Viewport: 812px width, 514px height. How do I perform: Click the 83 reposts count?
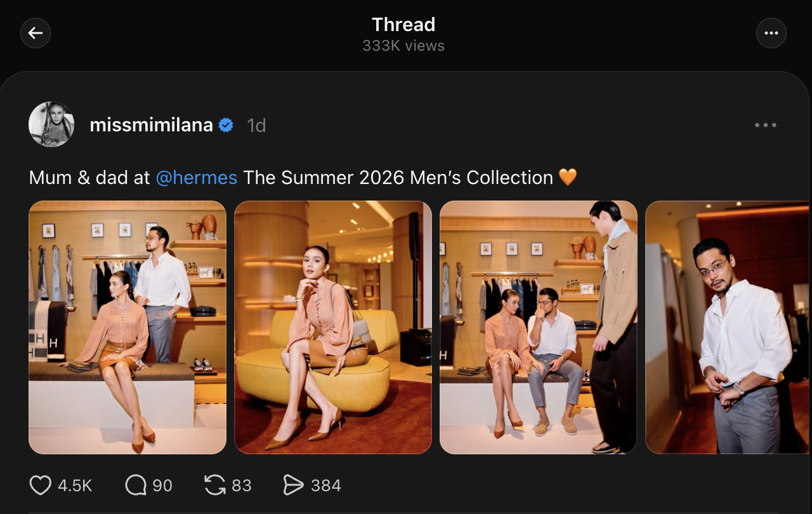pyautogui.click(x=241, y=485)
